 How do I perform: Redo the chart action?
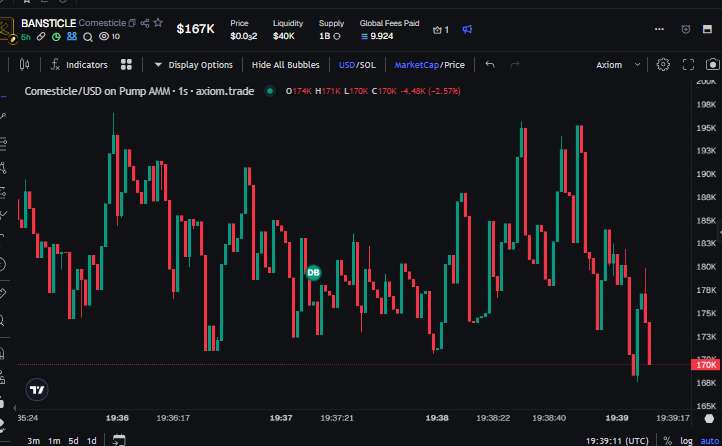pos(515,65)
